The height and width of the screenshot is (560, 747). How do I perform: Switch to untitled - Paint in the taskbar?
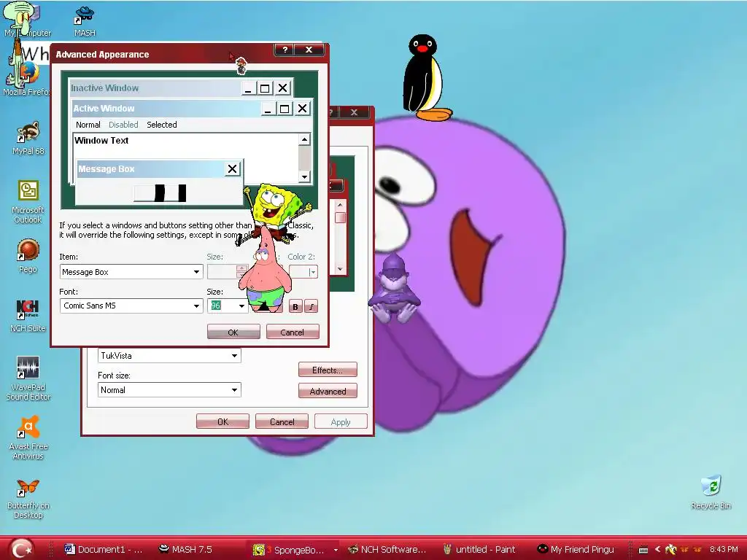[479, 549]
